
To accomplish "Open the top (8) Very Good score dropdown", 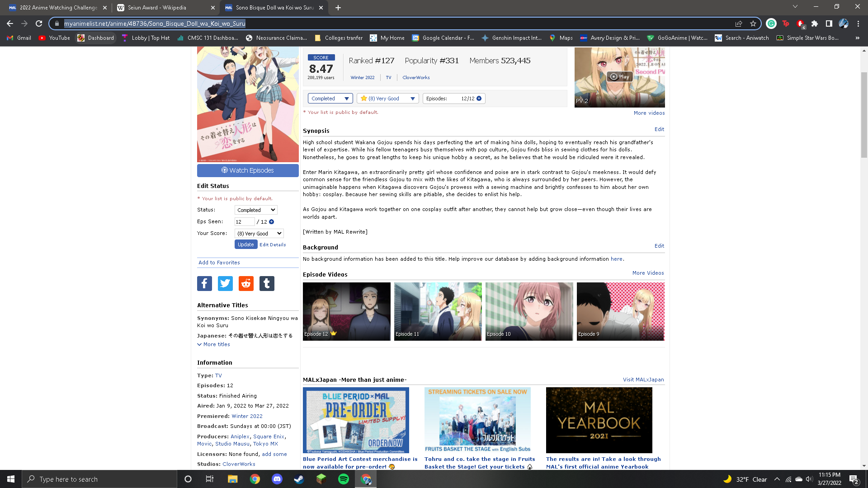I will point(388,99).
